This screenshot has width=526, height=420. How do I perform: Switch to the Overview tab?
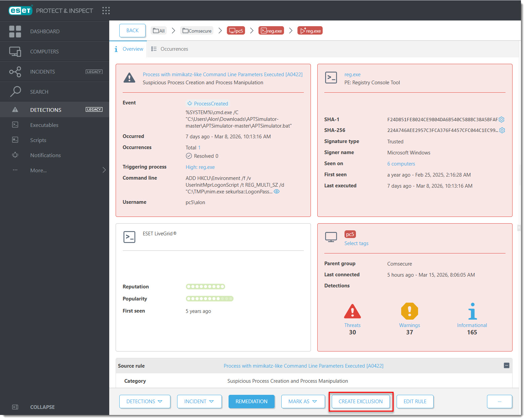[128, 49]
